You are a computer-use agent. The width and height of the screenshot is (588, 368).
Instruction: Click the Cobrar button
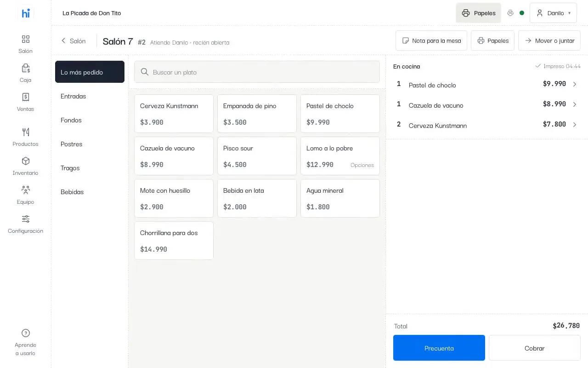coord(535,348)
